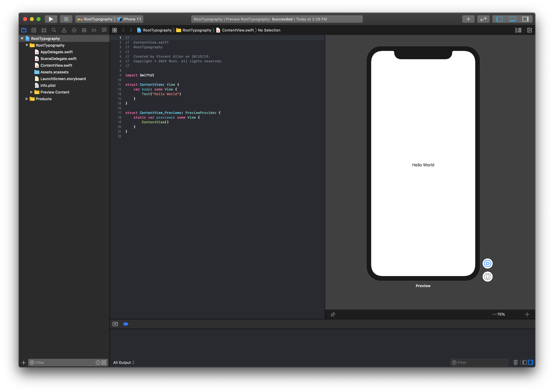Preview on device button
Screen dimensions: 554x392
click(x=487, y=277)
